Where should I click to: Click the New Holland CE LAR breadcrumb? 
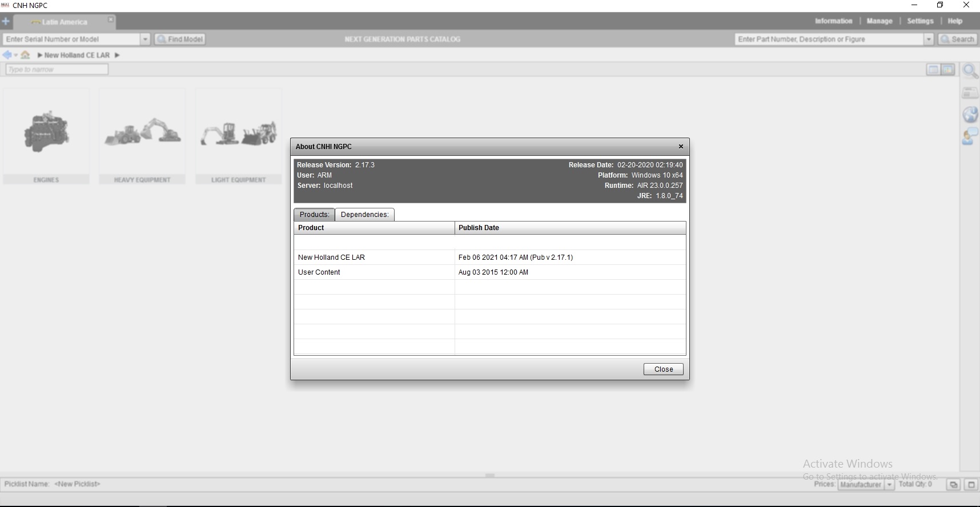pos(77,55)
